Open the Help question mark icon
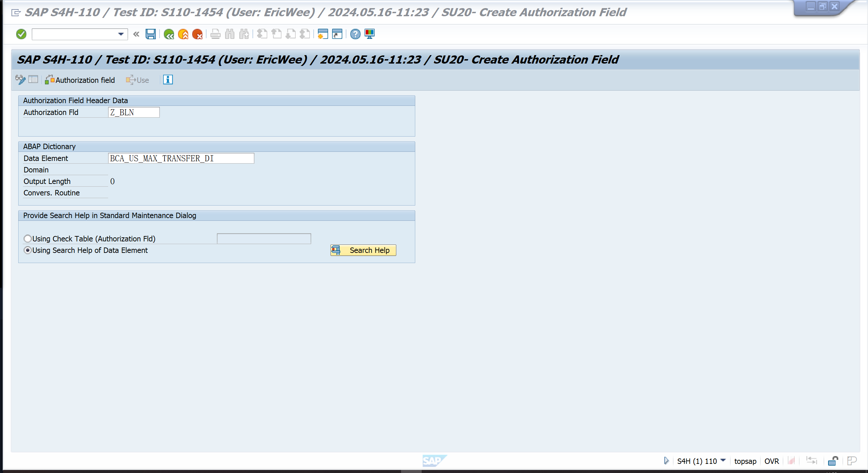This screenshot has width=868, height=473. pyautogui.click(x=355, y=34)
